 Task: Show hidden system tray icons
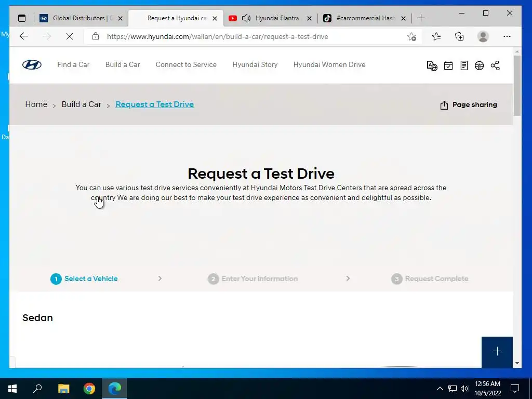[440, 389]
